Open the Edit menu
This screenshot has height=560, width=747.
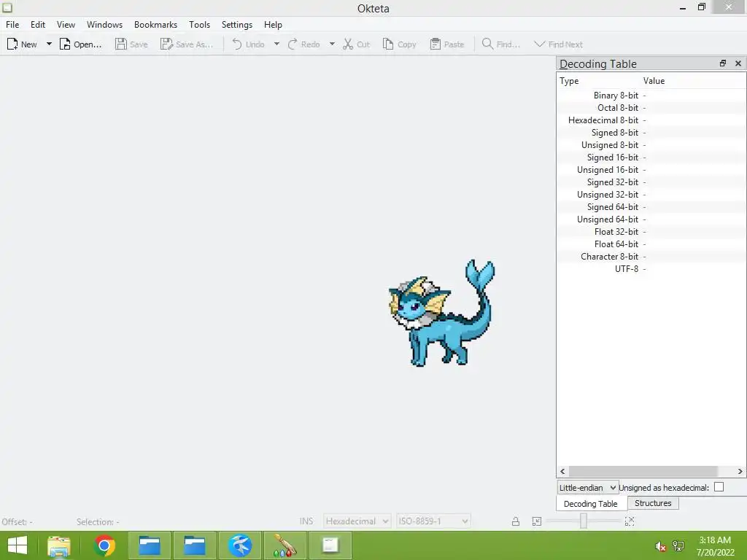point(38,24)
